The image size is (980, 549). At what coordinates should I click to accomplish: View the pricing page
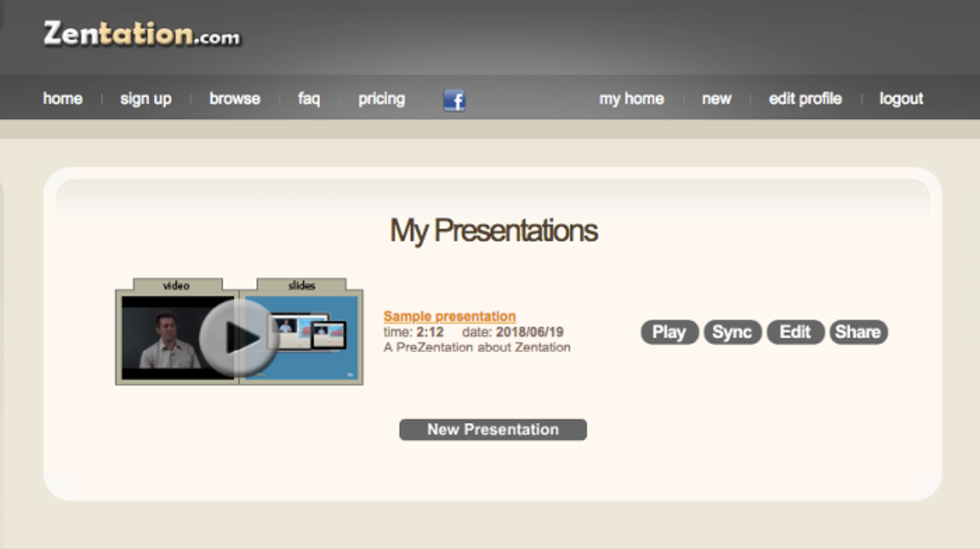pyautogui.click(x=381, y=98)
